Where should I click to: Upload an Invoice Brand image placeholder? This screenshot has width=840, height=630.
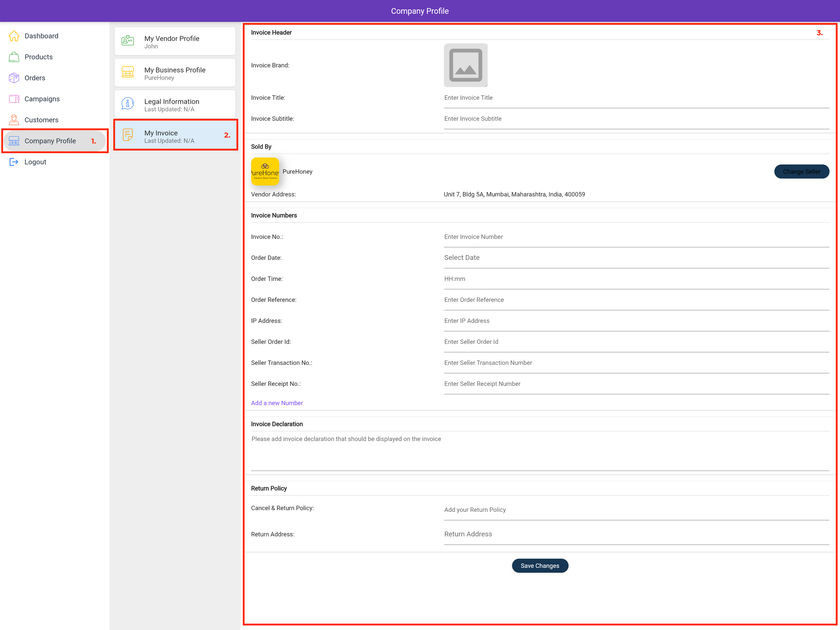[x=466, y=65]
